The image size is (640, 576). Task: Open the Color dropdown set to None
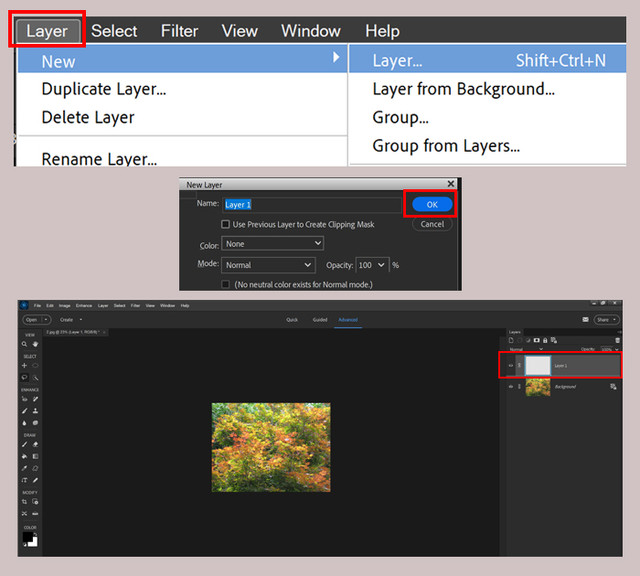point(273,244)
